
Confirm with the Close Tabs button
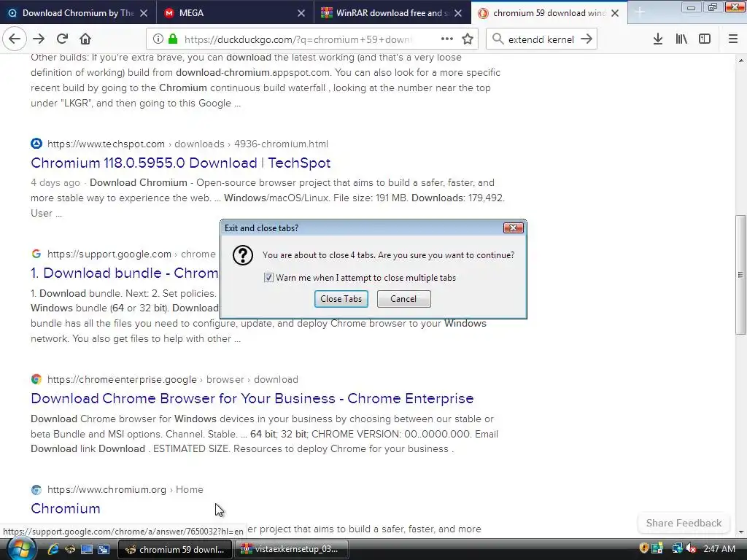pos(341,298)
